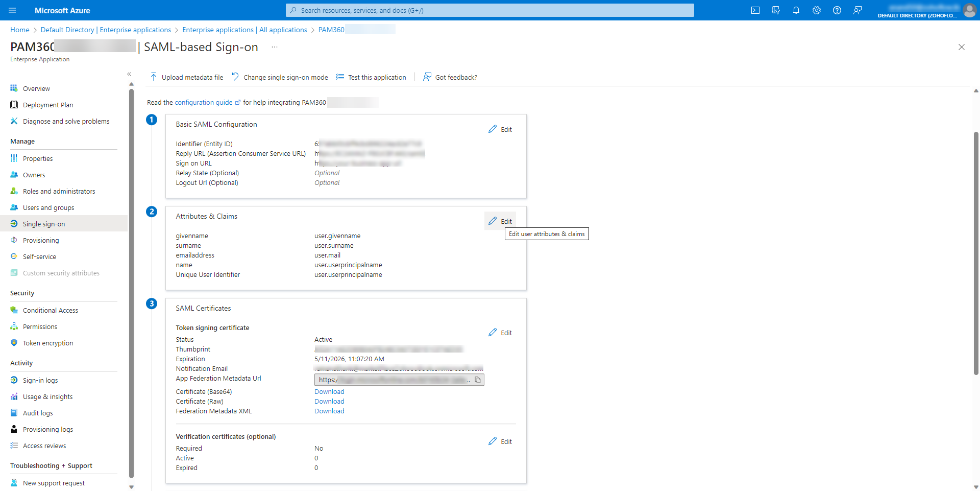The image size is (980, 491).
Task: Click the certificate Expiration date value
Action: pyautogui.click(x=349, y=359)
